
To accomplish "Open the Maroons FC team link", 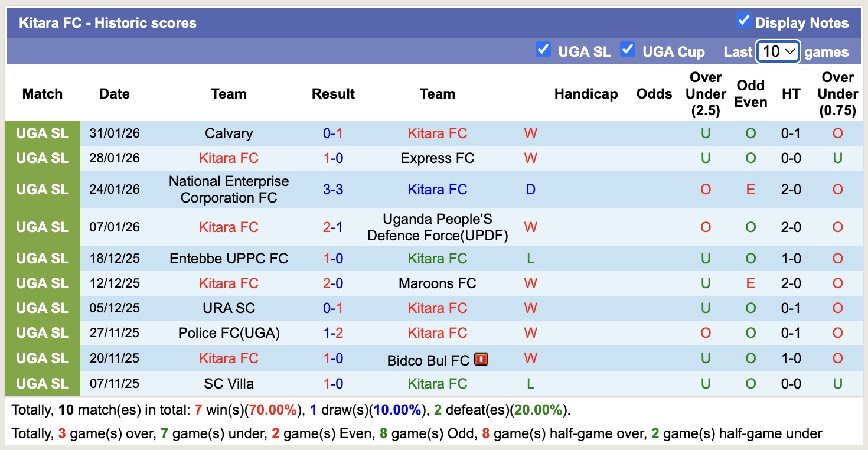I will tap(437, 283).
